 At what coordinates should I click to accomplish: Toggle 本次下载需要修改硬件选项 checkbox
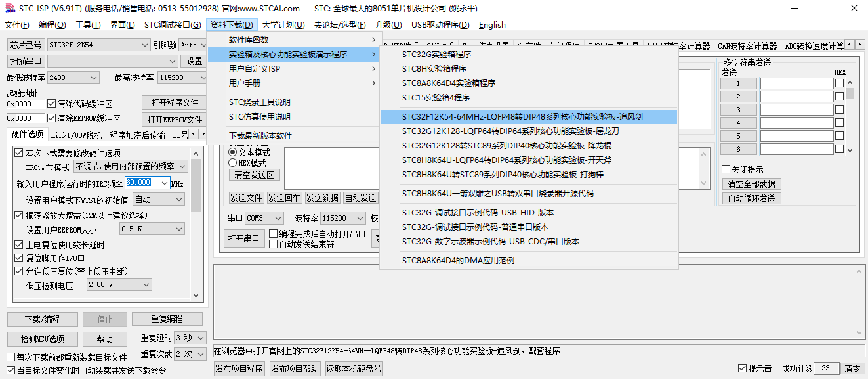pyautogui.click(x=19, y=153)
